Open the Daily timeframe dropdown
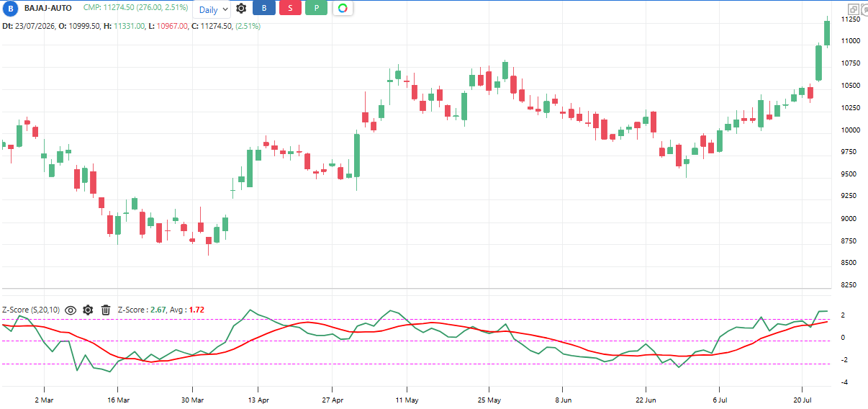This screenshot has width=868, height=409. (x=212, y=9)
